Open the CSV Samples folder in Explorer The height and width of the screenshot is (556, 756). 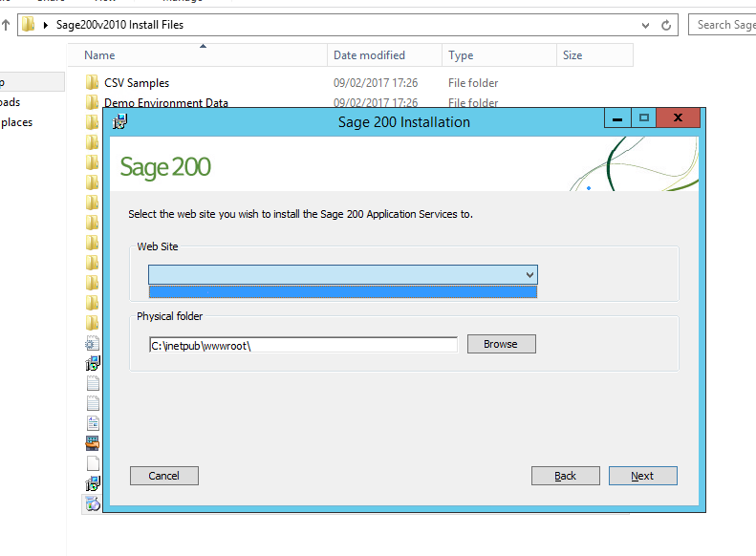(137, 83)
